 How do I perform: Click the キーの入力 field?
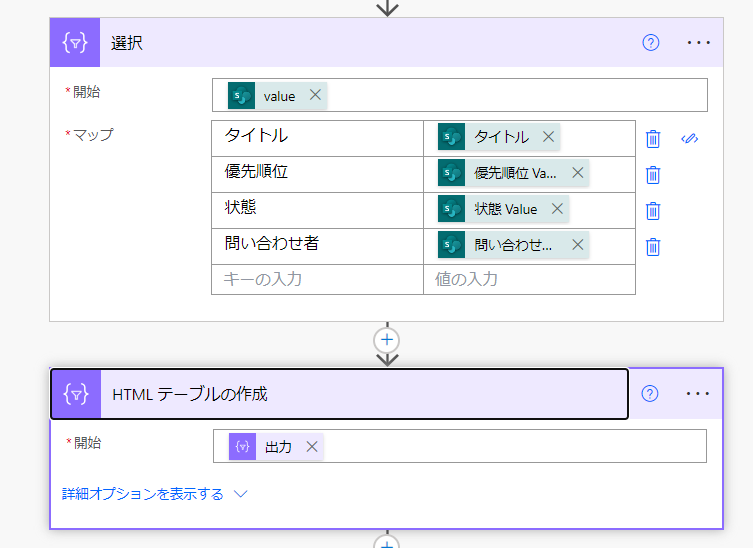pyautogui.click(x=317, y=279)
